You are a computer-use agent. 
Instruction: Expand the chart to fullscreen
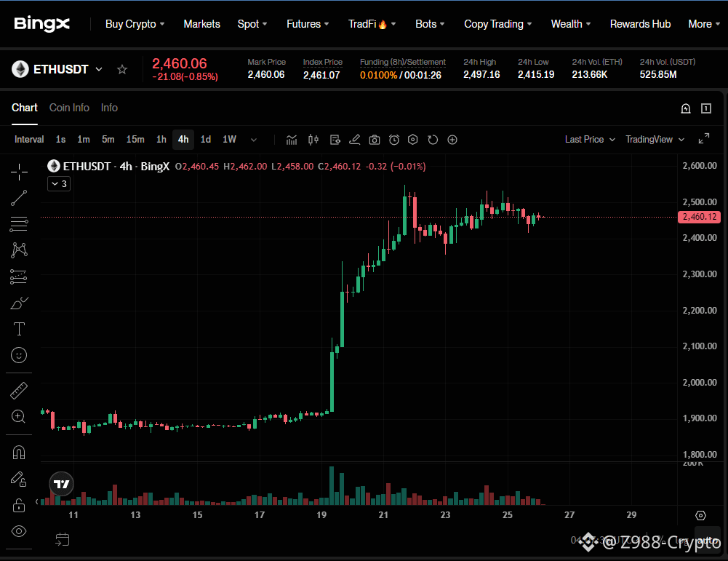pos(704,138)
